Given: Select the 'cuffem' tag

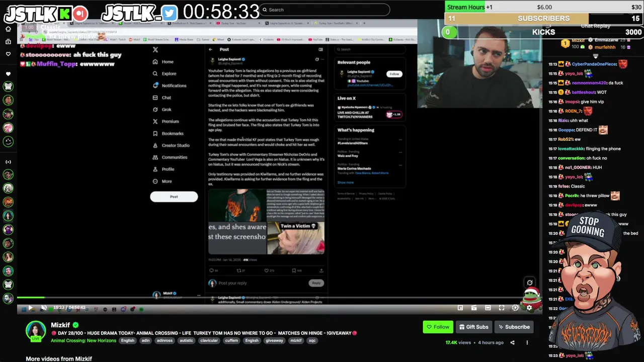Looking at the screenshot, I should tap(231, 340).
